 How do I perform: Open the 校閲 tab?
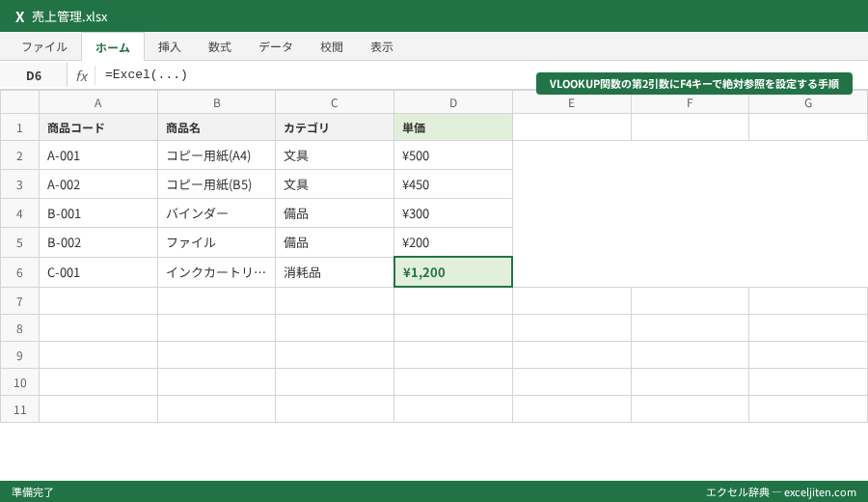click(332, 47)
